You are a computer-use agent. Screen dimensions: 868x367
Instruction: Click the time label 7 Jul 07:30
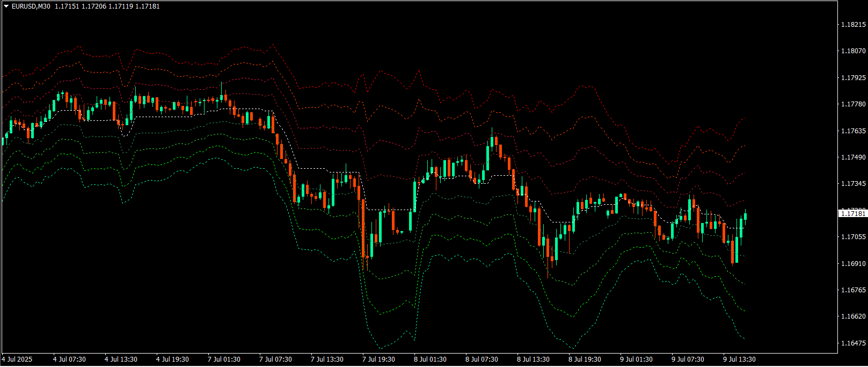point(276,359)
